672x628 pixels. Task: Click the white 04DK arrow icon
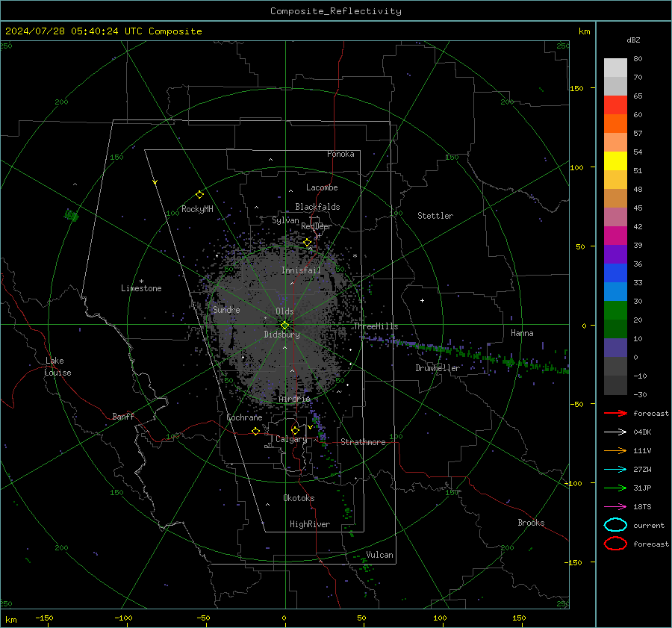click(615, 432)
